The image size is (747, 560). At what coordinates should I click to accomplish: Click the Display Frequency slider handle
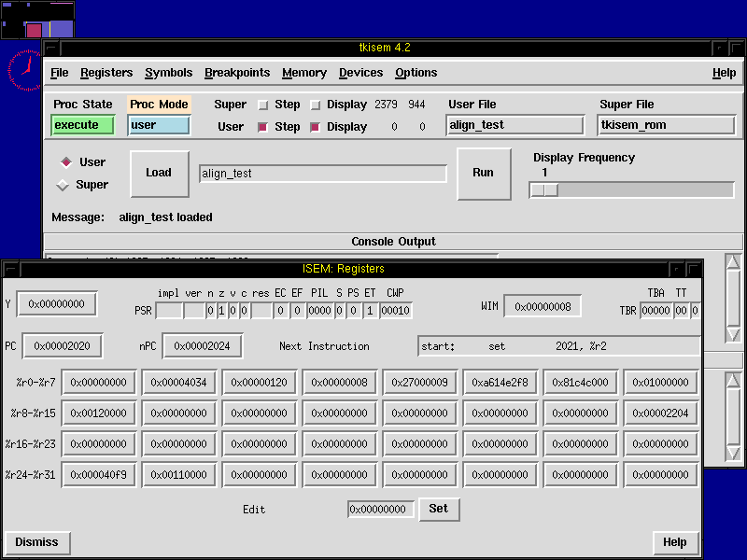[x=544, y=190]
